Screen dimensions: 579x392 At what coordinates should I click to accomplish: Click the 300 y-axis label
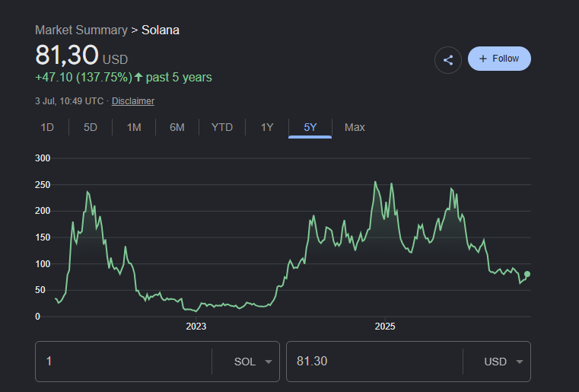pyautogui.click(x=43, y=158)
